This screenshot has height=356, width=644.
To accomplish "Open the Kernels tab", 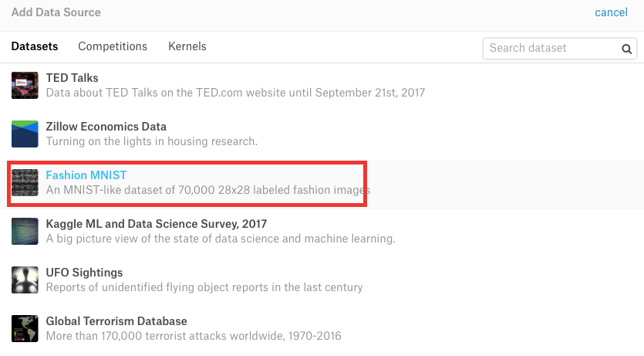I will [x=187, y=46].
